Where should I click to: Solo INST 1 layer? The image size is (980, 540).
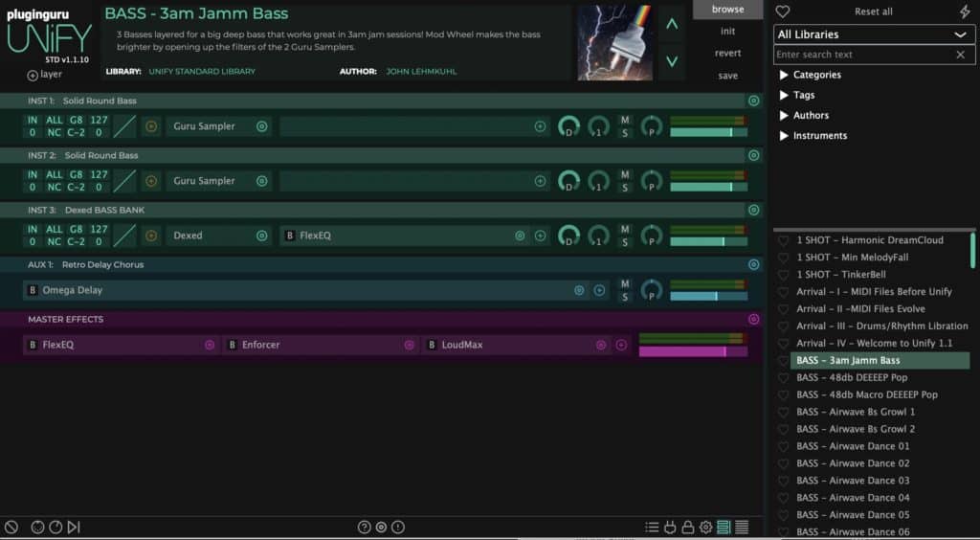pyautogui.click(x=625, y=133)
